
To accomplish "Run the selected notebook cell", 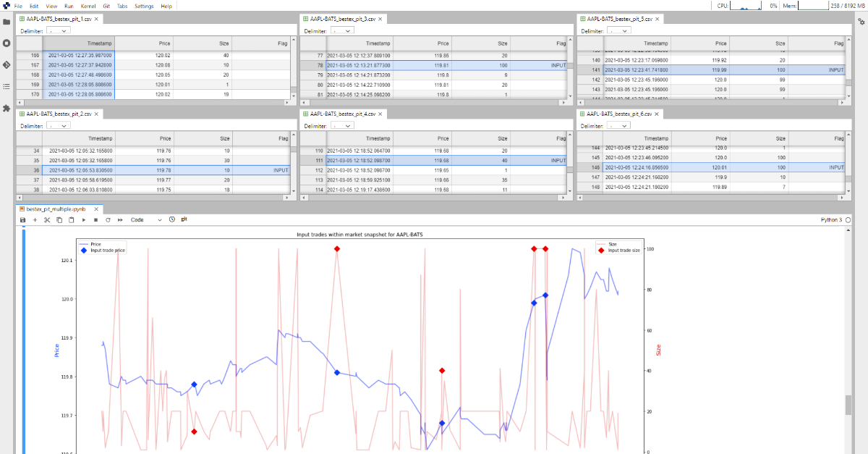I will (84, 219).
